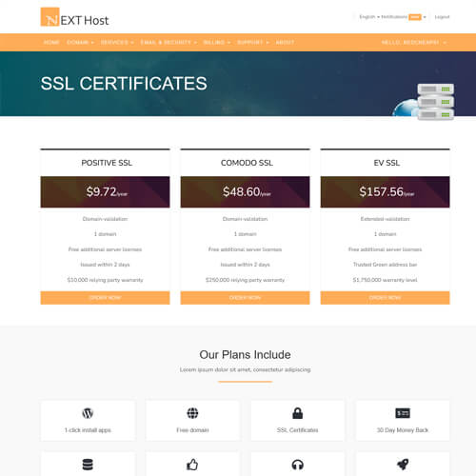
Task: Expand the Domain menu
Action: pyautogui.click(x=80, y=42)
